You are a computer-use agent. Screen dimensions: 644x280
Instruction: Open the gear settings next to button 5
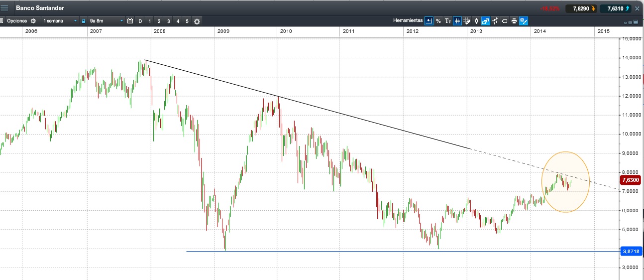tap(197, 21)
